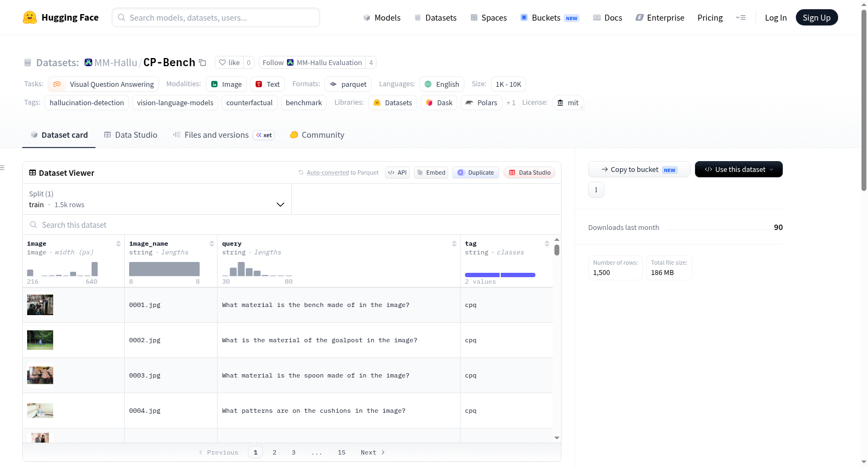This screenshot has width=868, height=467.
Task: Select the Dask library tag
Action: click(439, 103)
